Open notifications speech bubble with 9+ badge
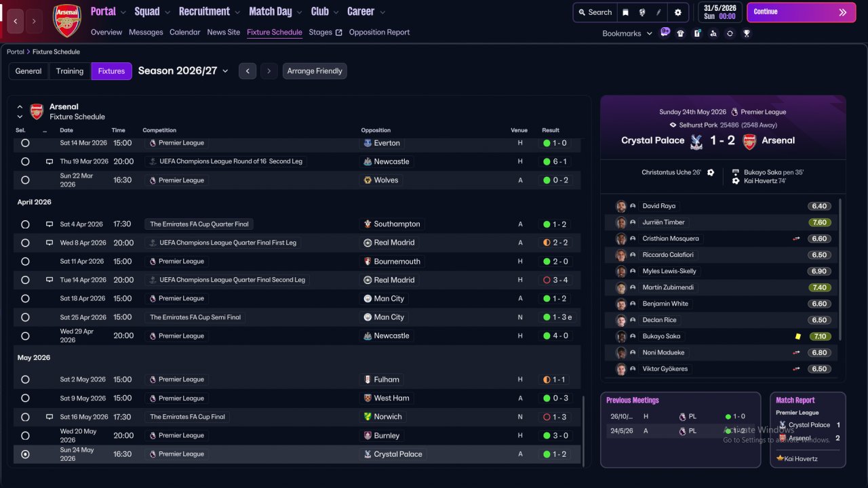868x488 pixels. (665, 32)
